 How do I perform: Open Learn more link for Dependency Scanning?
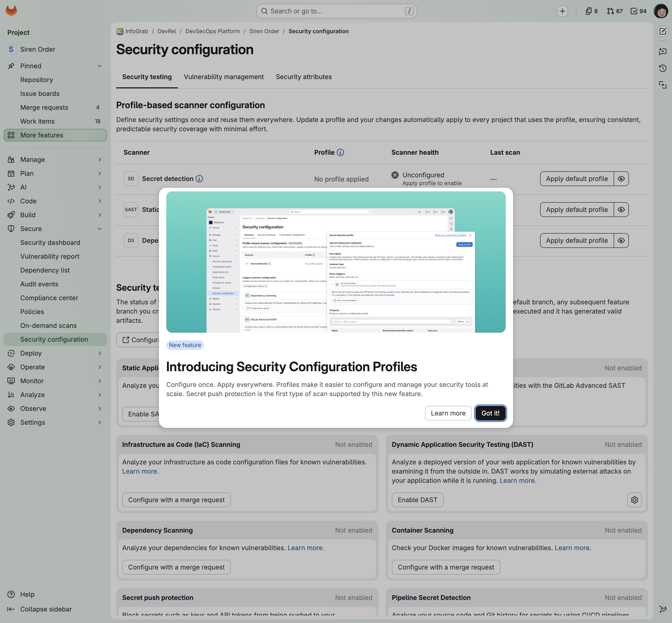[x=306, y=548]
